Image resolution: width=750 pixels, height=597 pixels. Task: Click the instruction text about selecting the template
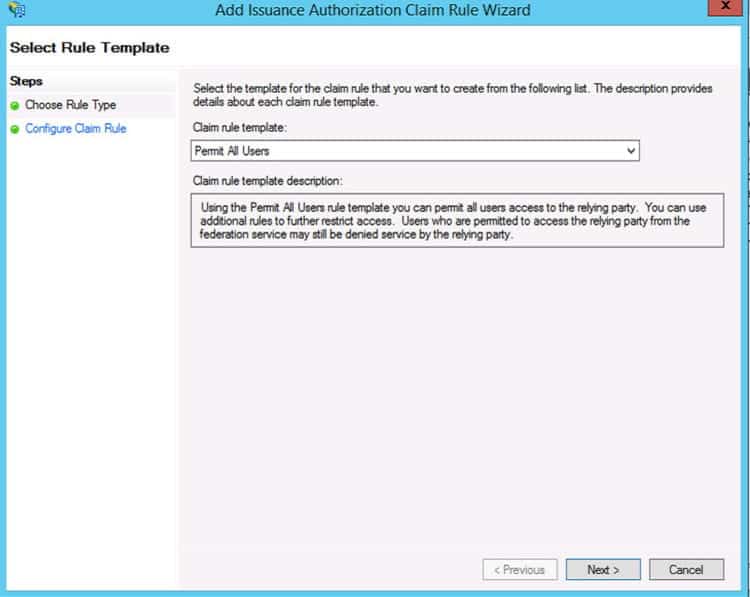(452, 95)
